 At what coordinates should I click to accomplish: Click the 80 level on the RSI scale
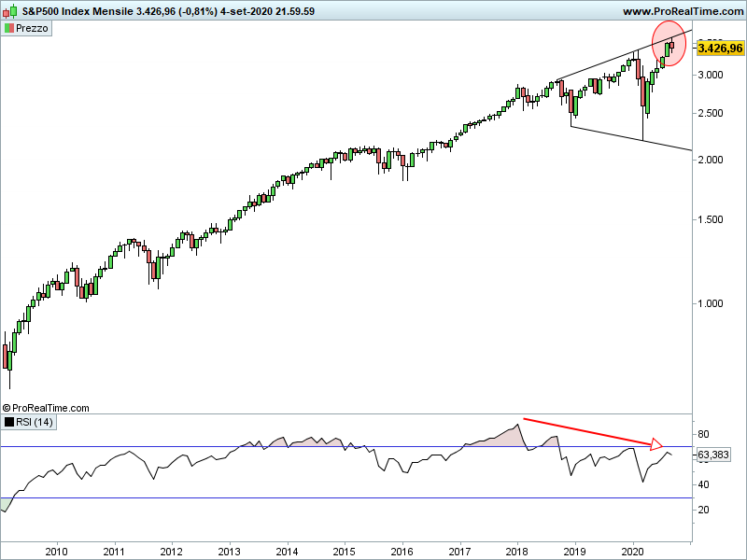pos(703,434)
